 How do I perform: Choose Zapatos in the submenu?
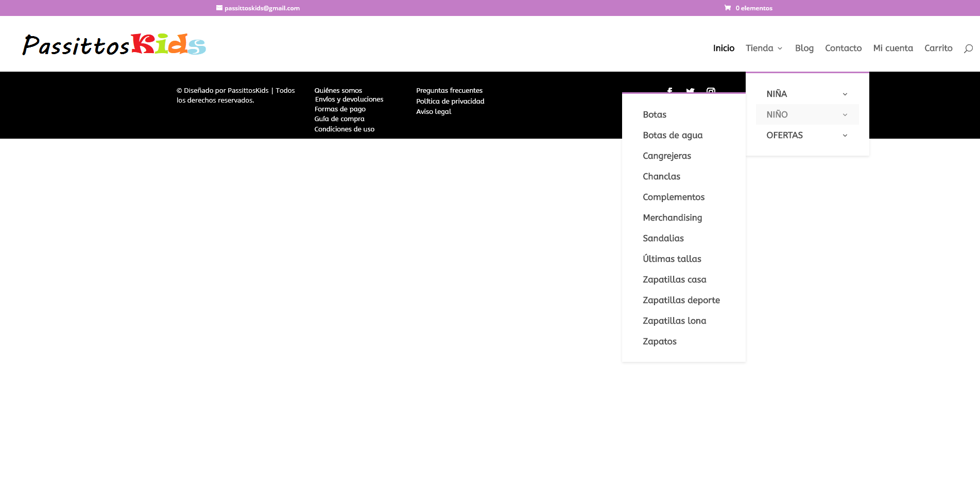point(660,341)
